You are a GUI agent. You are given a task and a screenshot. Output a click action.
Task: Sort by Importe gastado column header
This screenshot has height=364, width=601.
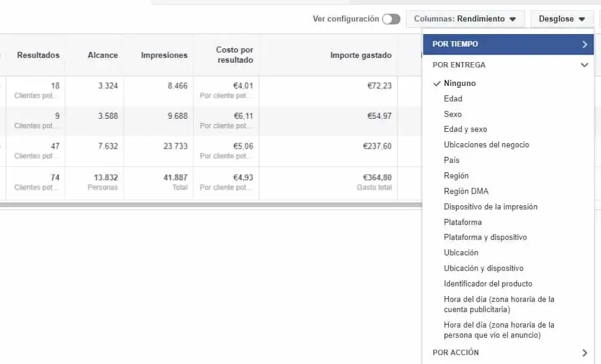click(x=360, y=55)
